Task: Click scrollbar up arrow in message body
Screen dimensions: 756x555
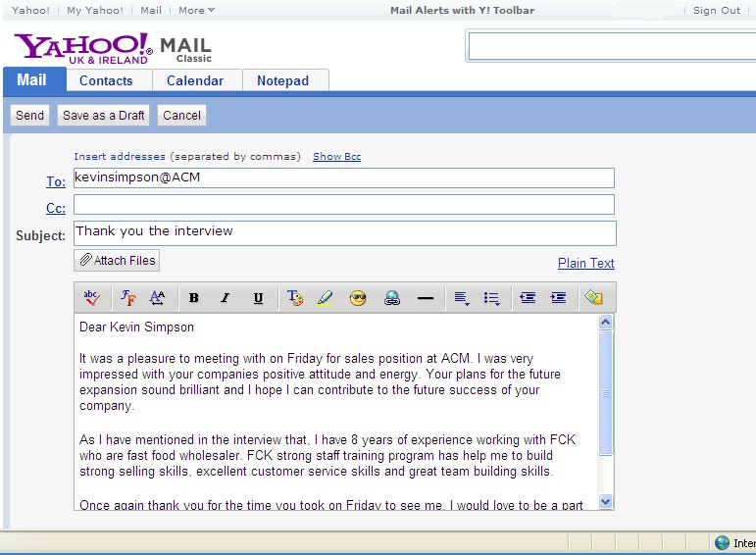Action: (606, 322)
